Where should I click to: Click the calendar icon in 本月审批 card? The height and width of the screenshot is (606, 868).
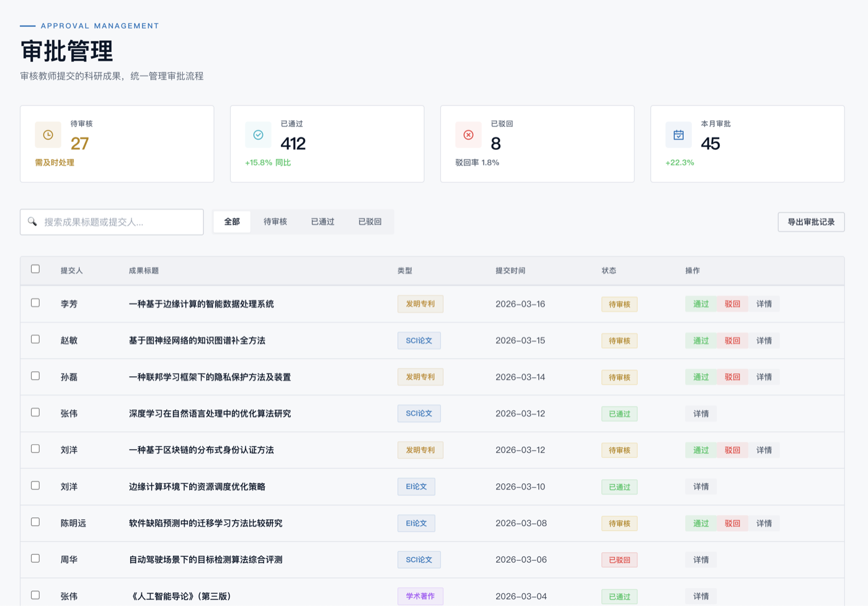pyautogui.click(x=678, y=135)
